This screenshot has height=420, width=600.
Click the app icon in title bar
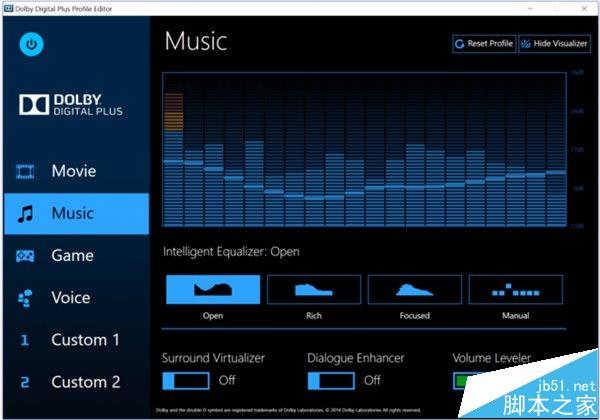click(8, 8)
